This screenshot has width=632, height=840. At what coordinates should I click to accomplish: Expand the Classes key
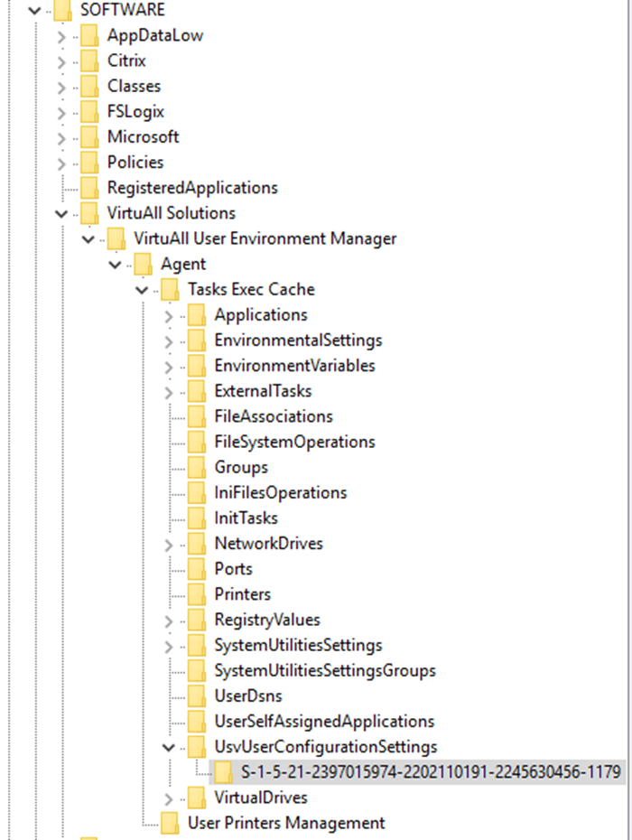click(61, 88)
